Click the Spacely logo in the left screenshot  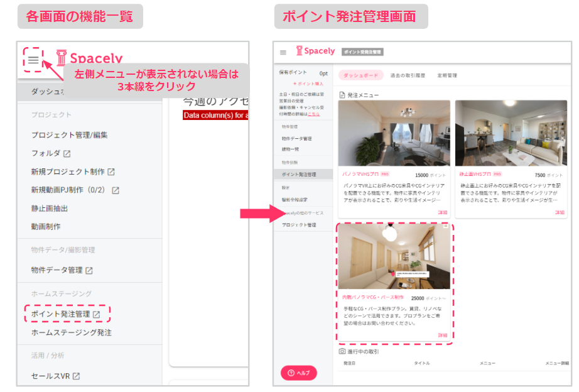[x=89, y=58]
